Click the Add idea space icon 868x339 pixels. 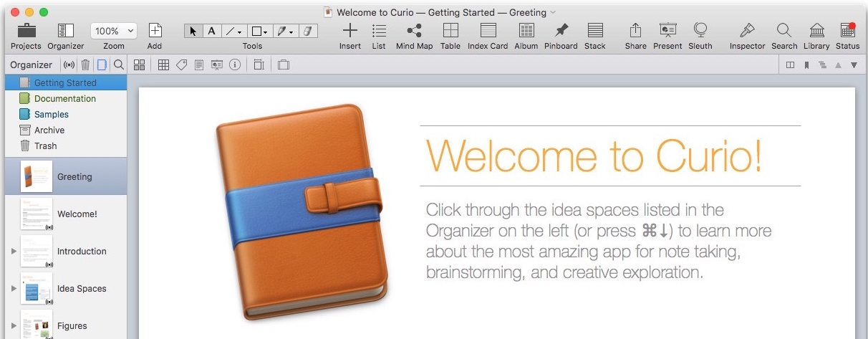(x=155, y=31)
